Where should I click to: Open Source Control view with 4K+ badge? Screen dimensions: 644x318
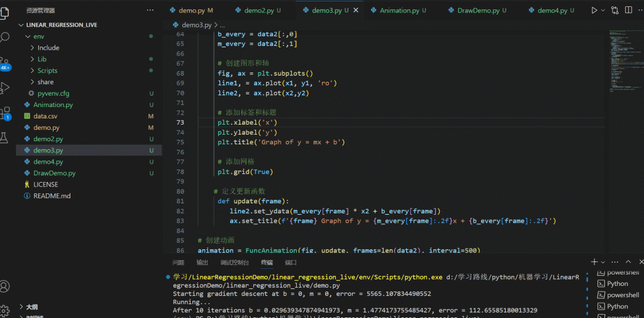point(6,62)
